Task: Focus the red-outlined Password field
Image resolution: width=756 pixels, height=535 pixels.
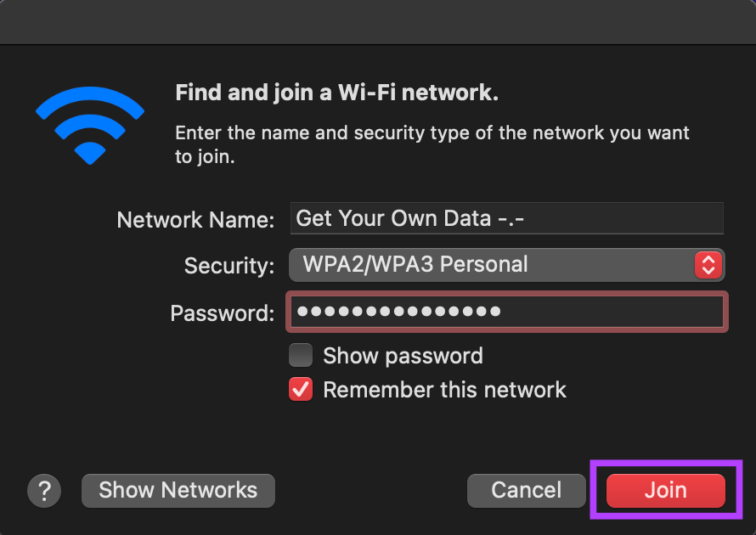Action: 506,311
